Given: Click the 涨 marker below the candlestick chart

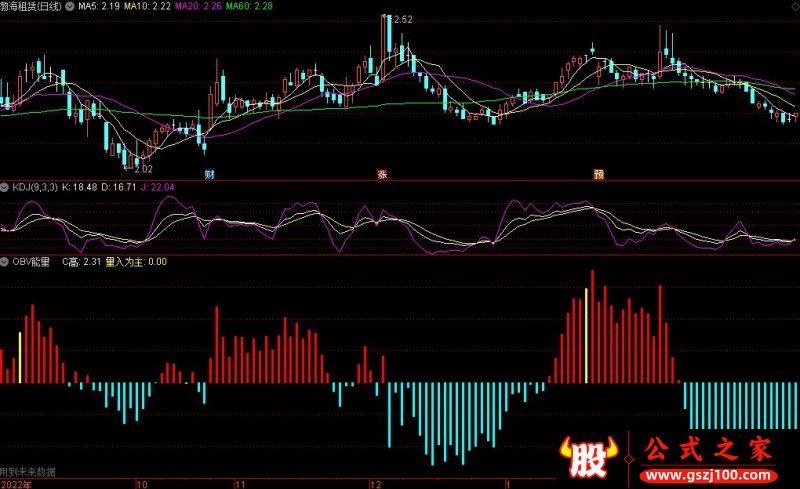Looking at the screenshot, I should tap(382, 175).
